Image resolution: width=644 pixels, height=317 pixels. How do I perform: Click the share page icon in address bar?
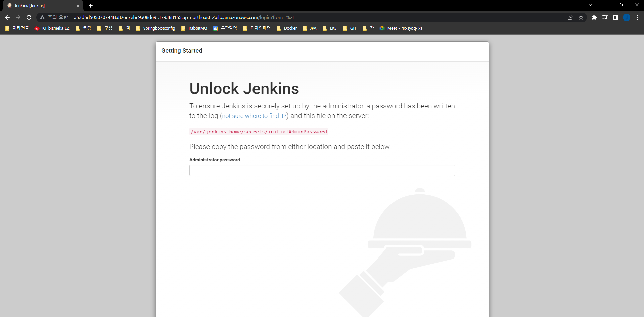coord(570,17)
